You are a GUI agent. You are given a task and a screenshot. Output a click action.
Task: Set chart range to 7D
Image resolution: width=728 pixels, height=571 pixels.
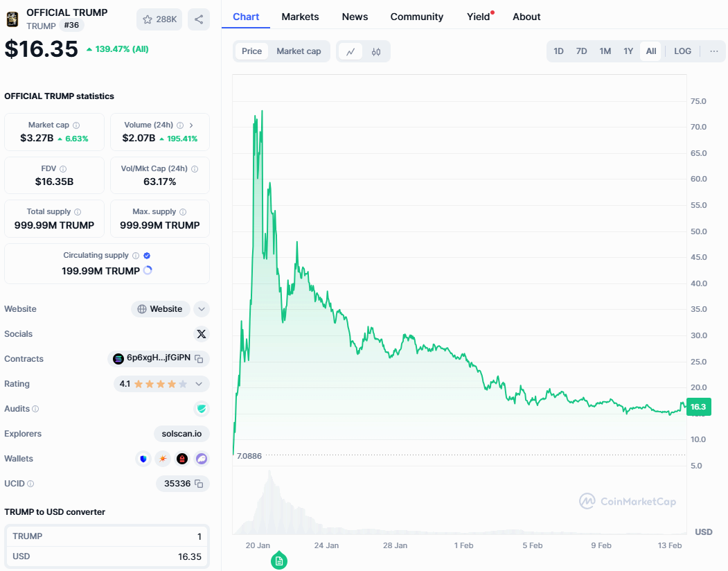coord(581,51)
